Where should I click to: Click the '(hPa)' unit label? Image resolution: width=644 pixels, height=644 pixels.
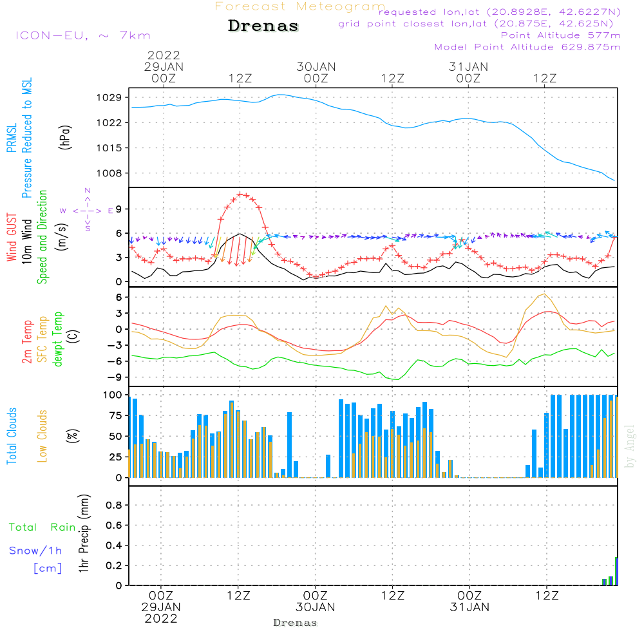(x=65, y=137)
